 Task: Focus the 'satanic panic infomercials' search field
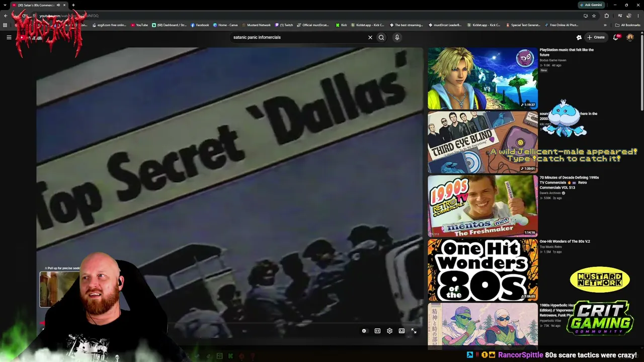298,37
